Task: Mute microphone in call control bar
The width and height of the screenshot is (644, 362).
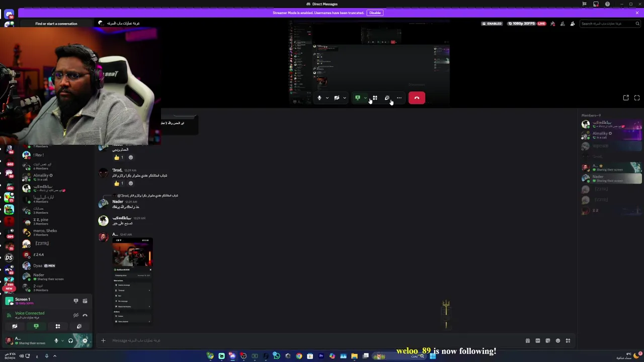Action: [x=319, y=98]
